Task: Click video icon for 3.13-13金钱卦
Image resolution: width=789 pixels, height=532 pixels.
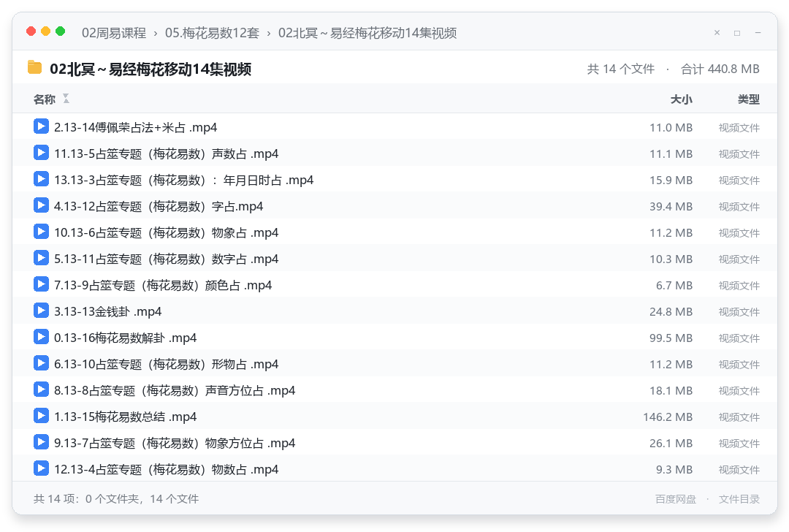Action: tap(41, 311)
